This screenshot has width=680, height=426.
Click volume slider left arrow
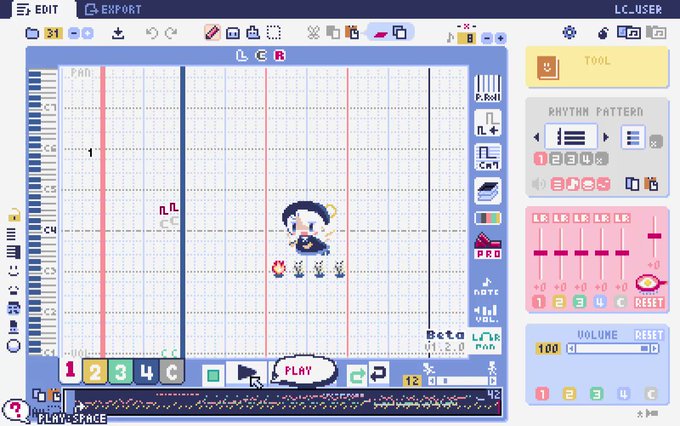coord(571,348)
